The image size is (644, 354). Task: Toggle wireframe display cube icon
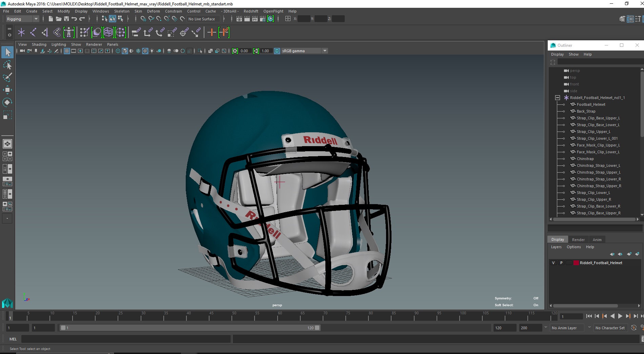point(118,51)
